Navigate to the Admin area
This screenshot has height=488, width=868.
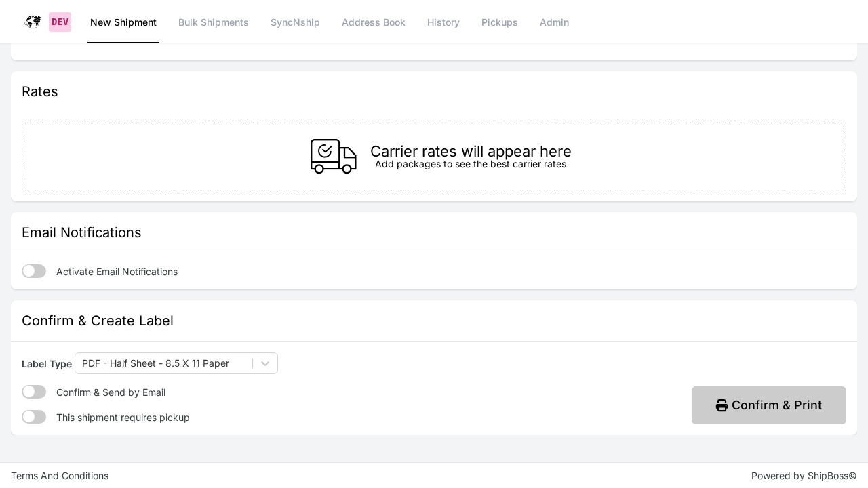tap(554, 22)
